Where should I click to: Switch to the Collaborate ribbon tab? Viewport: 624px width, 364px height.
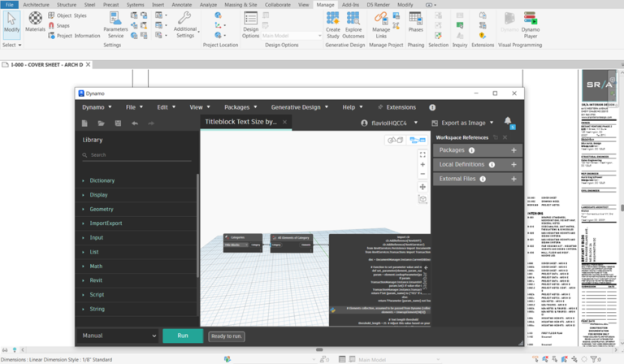[277, 5]
